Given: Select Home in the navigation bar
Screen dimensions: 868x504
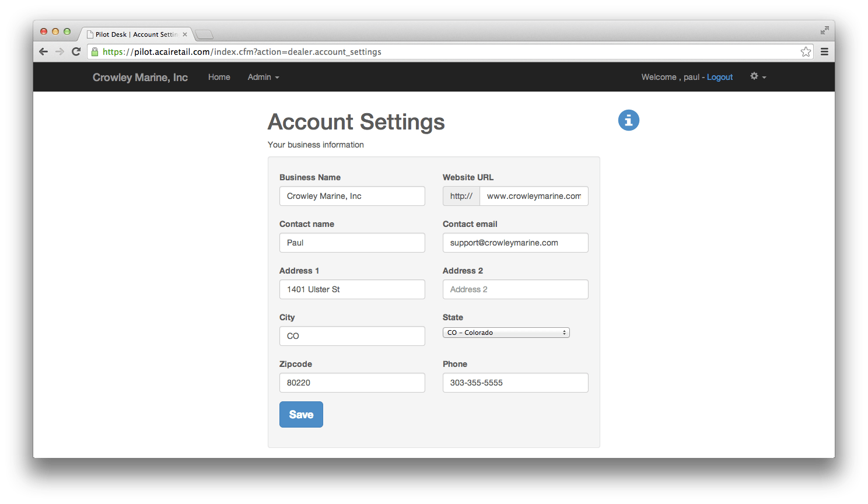Looking at the screenshot, I should click(x=219, y=77).
